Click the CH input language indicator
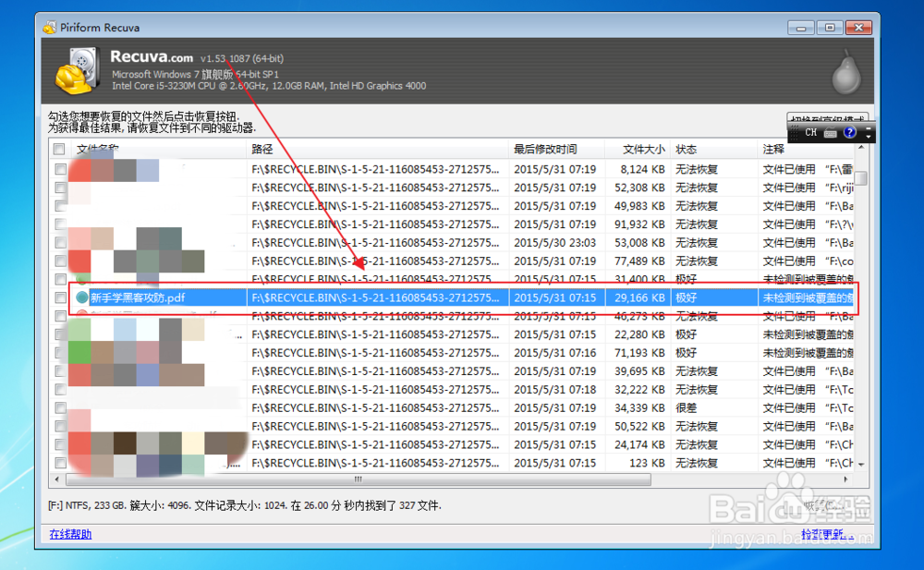The width and height of the screenshot is (924, 570). pos(811,133)
